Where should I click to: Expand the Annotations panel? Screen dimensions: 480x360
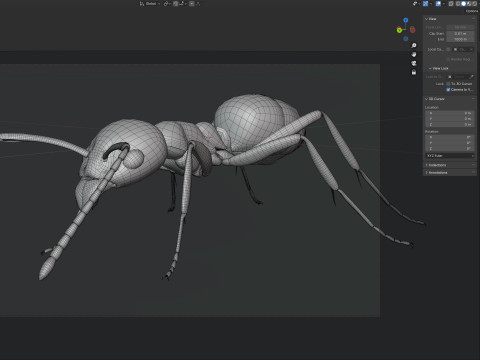[x=437, y=173]
